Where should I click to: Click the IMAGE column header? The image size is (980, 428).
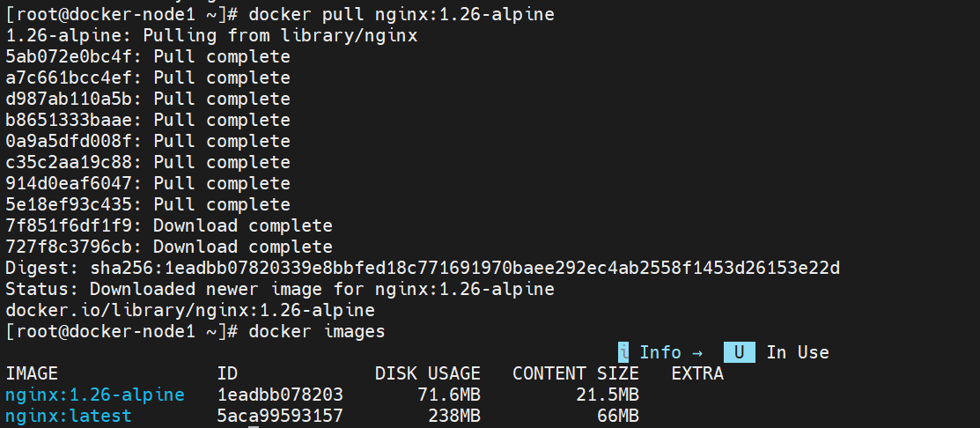pos(31,373)
